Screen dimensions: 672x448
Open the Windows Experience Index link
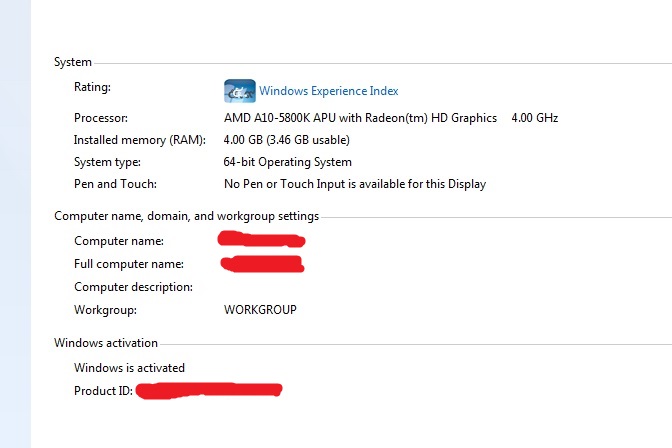point(329,91)
